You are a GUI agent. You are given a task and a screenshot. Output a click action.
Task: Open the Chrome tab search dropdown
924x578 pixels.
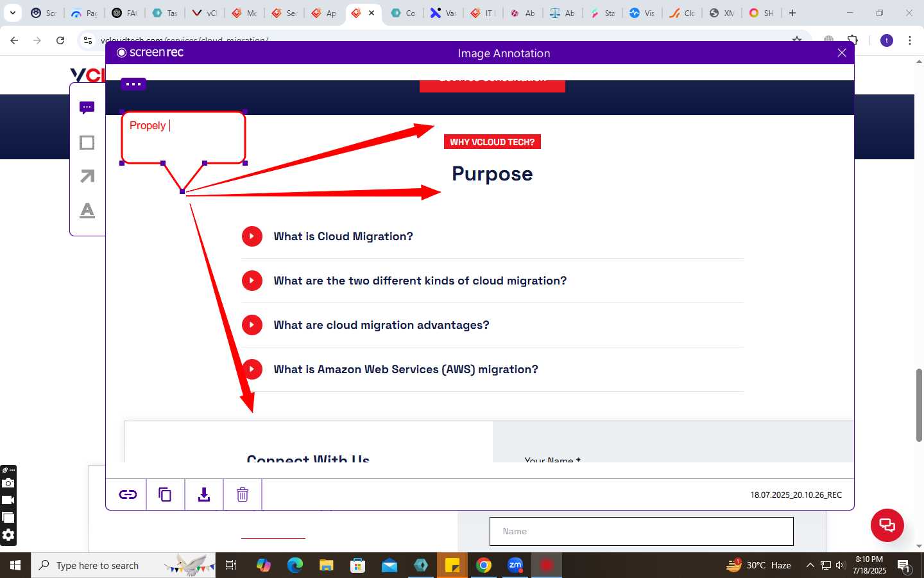click(12, 13)
